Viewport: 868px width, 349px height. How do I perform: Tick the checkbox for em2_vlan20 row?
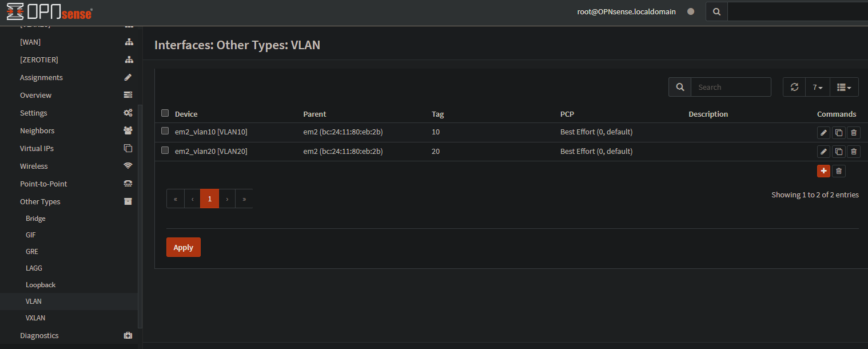(165, 150)
